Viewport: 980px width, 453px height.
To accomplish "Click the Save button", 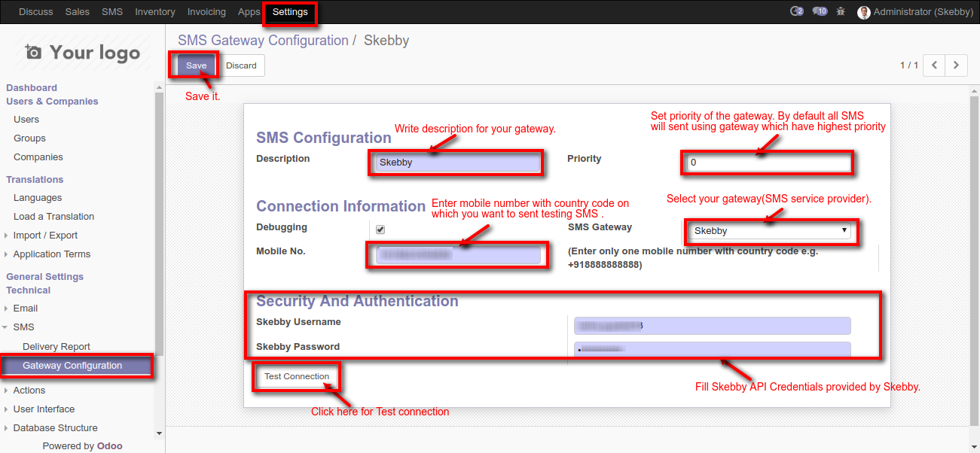I will (x=196, y=65).
